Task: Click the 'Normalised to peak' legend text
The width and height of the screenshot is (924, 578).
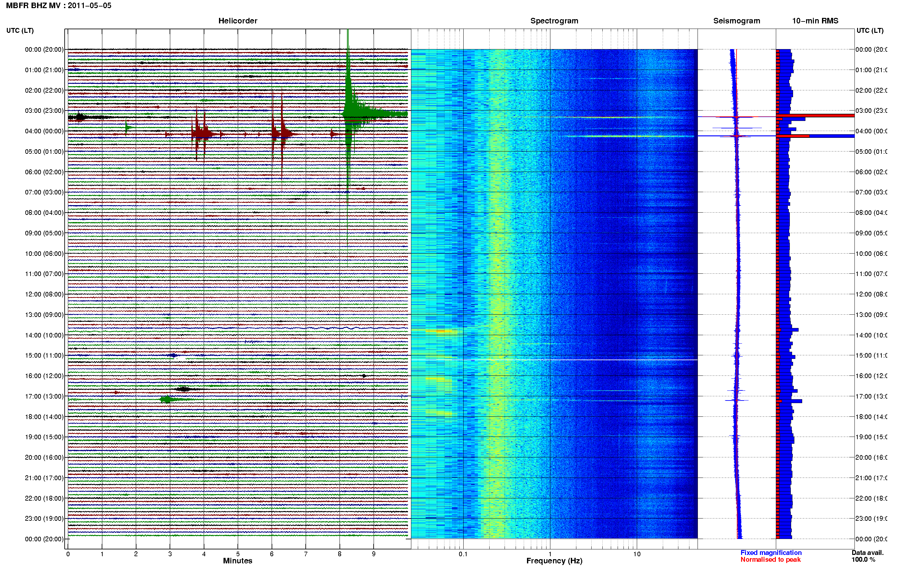Action: [x=770, y=559]
